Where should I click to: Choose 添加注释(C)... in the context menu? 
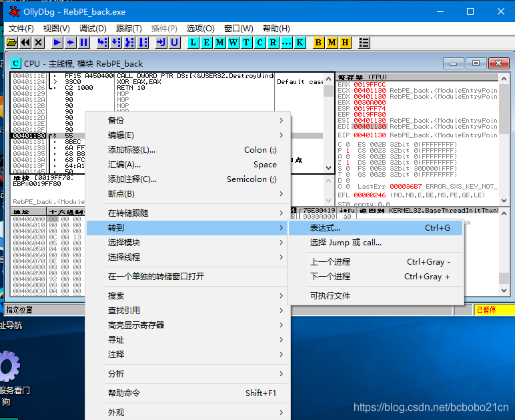[188, 179]
